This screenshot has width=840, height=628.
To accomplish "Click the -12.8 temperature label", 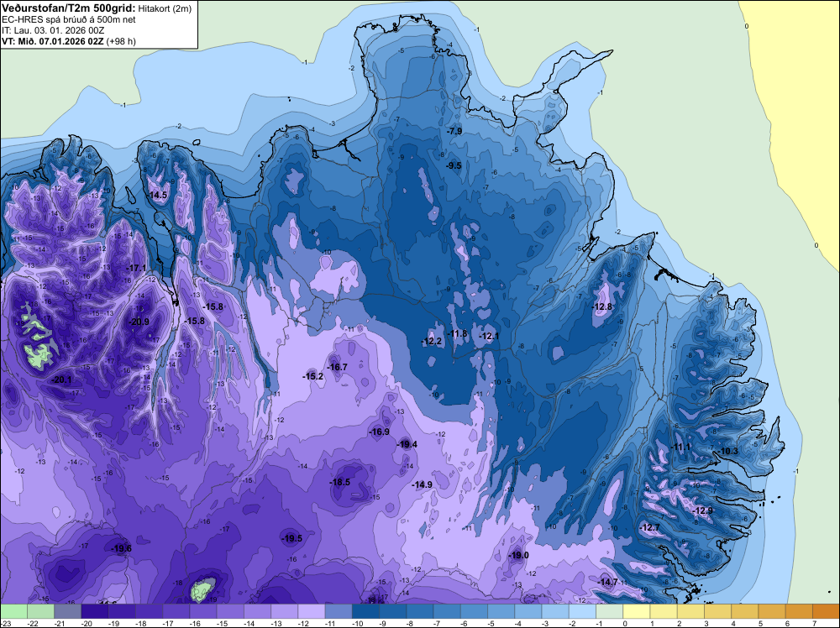I will [602, 306].
